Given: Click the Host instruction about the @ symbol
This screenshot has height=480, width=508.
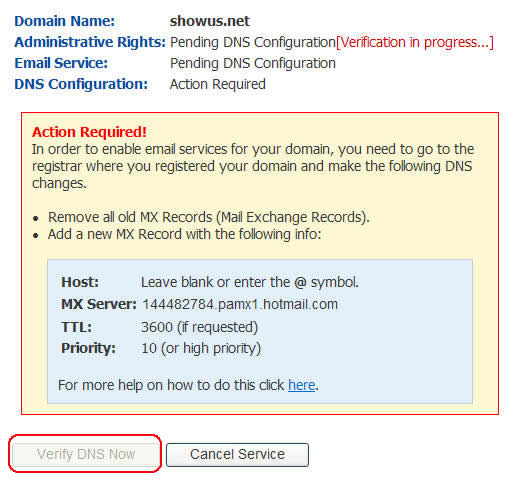Looking at the screenshot, I should point(250,282).
